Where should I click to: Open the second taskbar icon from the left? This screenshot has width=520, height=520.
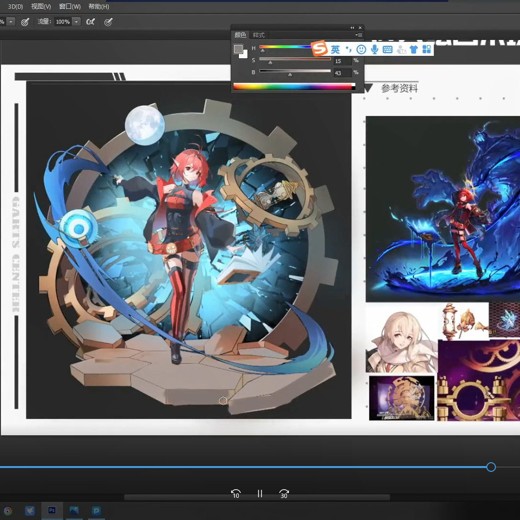pyautogui.click(x=30, y=510)
